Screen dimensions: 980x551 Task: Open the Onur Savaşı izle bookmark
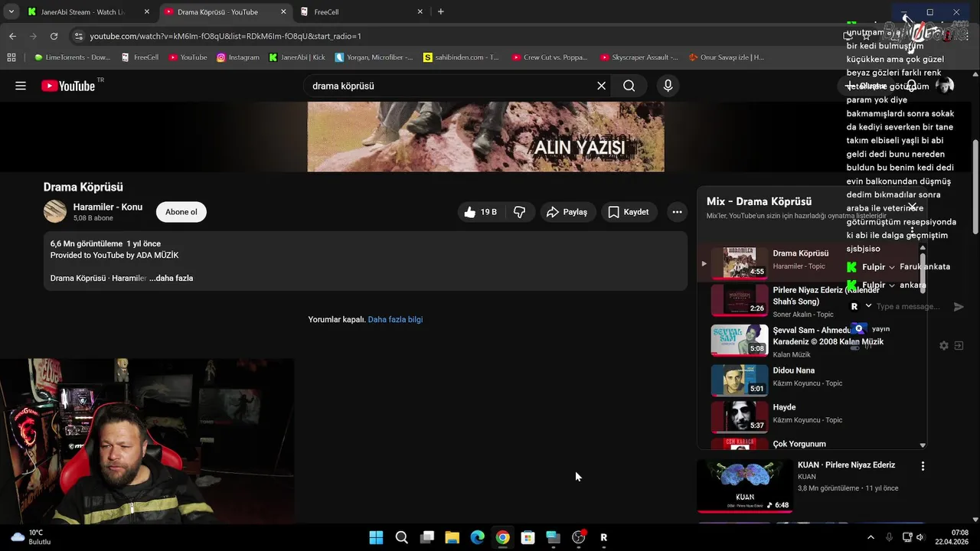726,57
